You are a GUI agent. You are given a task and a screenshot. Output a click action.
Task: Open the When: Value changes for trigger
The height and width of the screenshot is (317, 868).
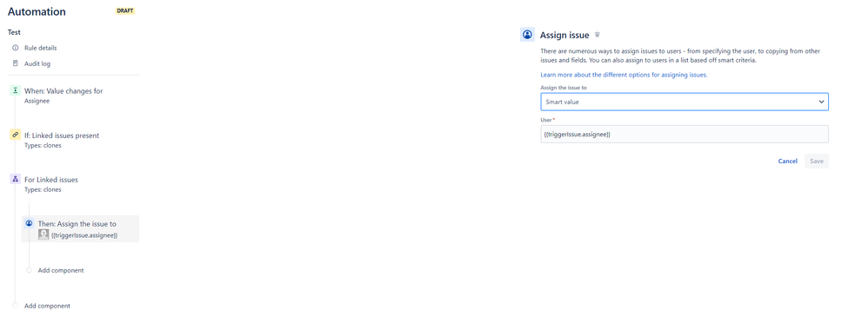point(63,90)
